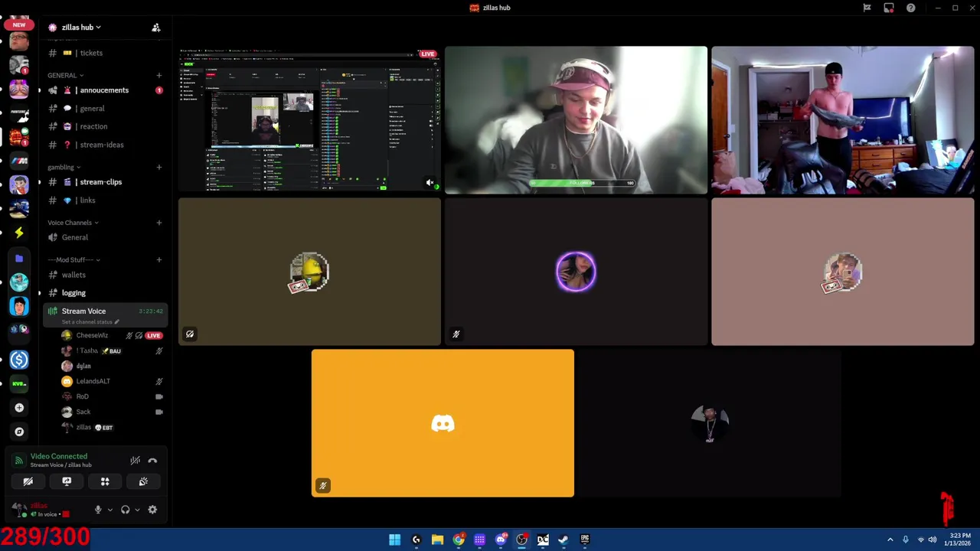The width and height of the screenshot is (980, 551).
Task: Open the Windows Start menu
Action: 394,540
